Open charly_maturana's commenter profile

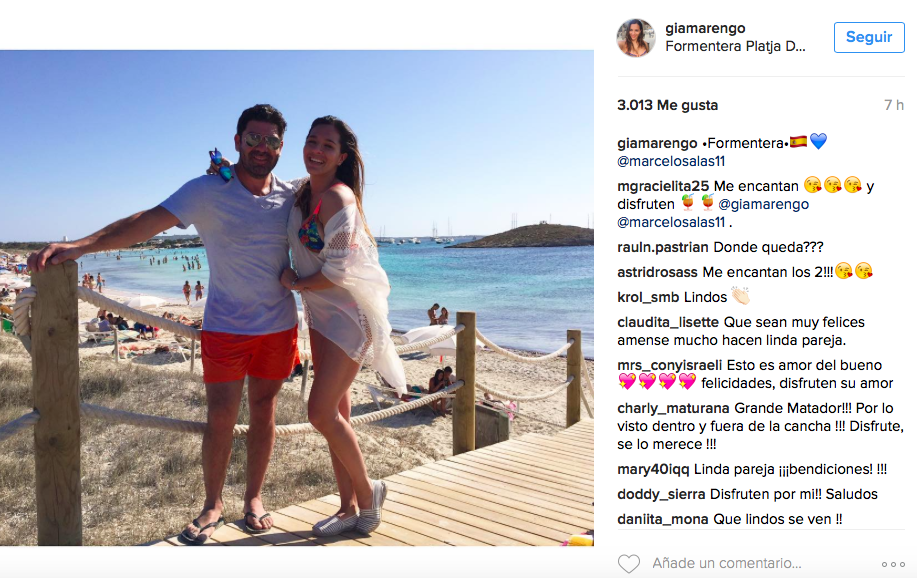(673, 408)
